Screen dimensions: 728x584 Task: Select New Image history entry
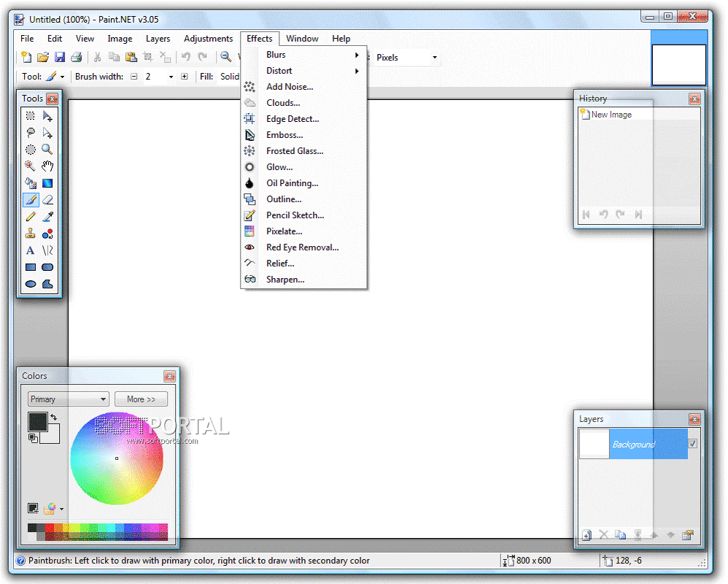639,115
